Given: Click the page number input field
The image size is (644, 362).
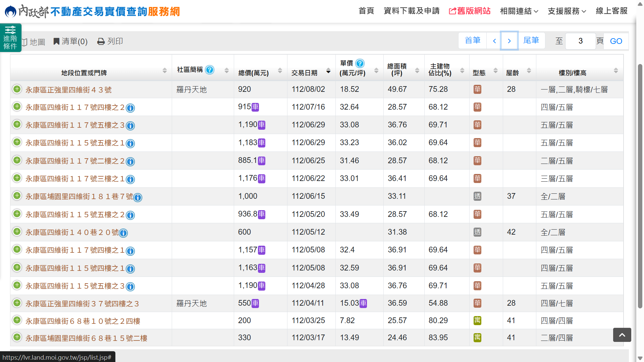Looking at the screenshot, I should click(x=580, y=41).
